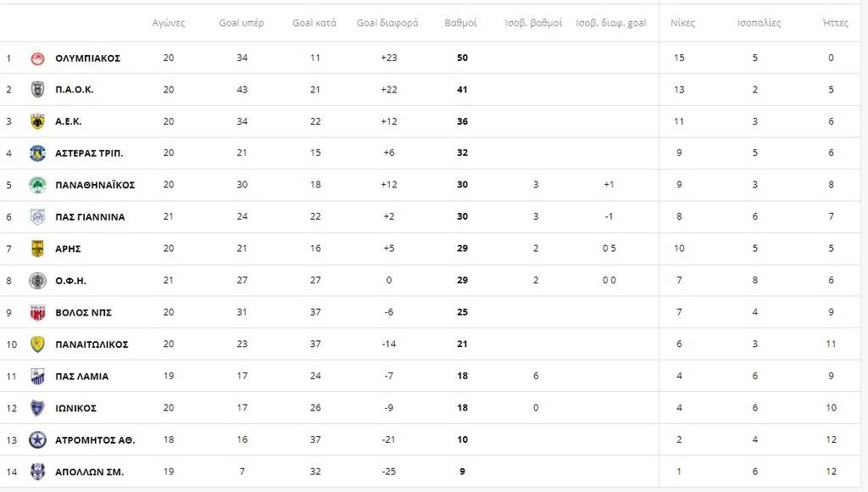Click the Atromitos blue star crest

point(37,439)
